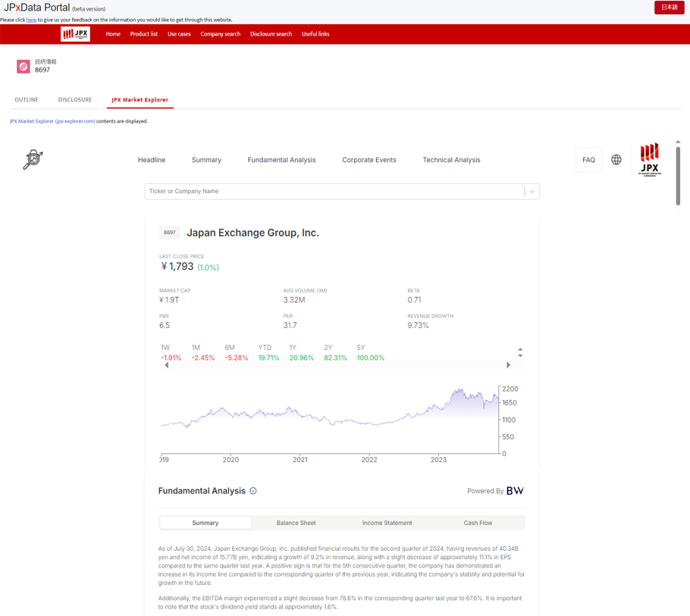
Task: Click the pink stock information icon beside 8697
Action: 24,67
